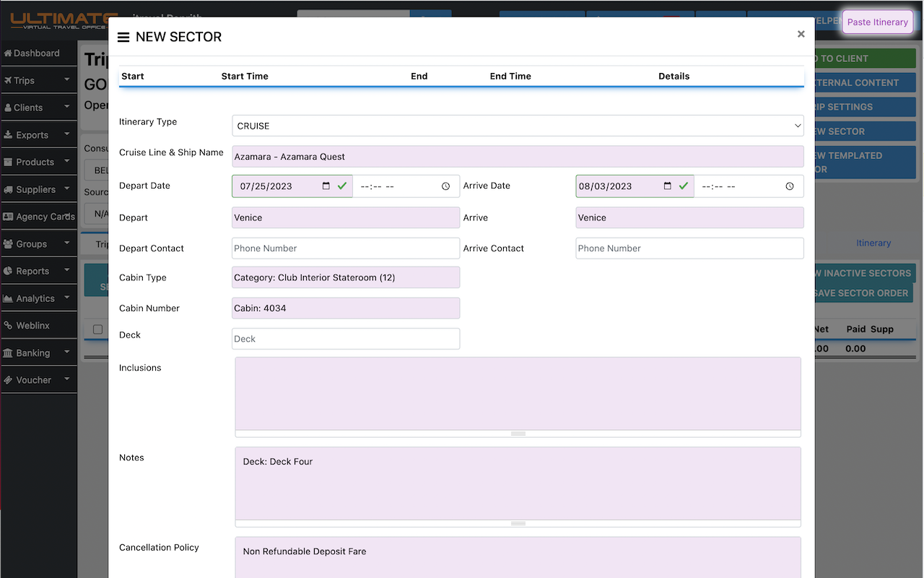The image size is (924, 578).
Task: Open the Itinerary Type dropdown
Action: pyautogui.click(x=518, y=126)
